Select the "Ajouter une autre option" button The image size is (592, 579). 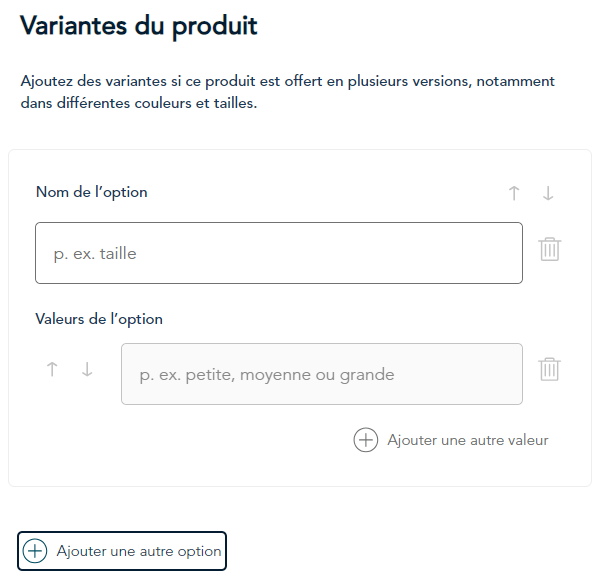(122, 551)
